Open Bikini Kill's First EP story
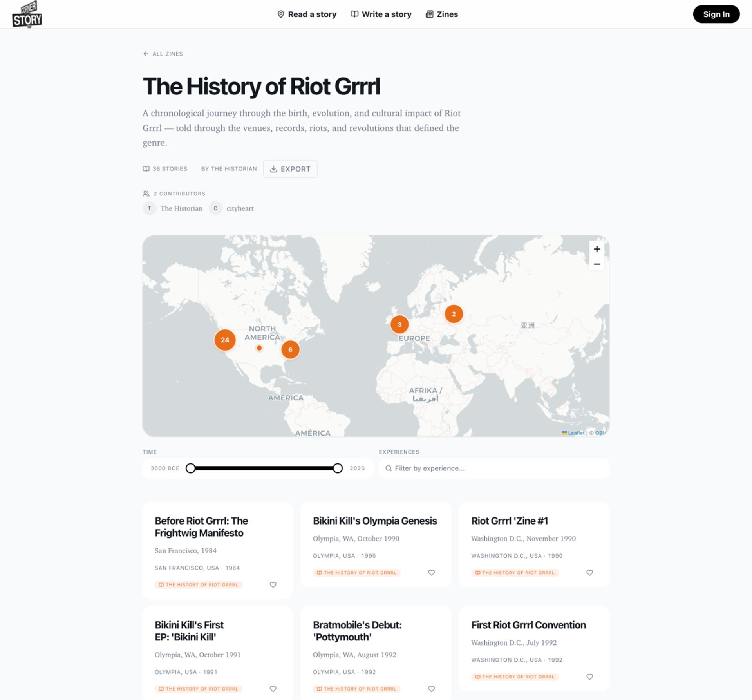 [x=189, y=631]
